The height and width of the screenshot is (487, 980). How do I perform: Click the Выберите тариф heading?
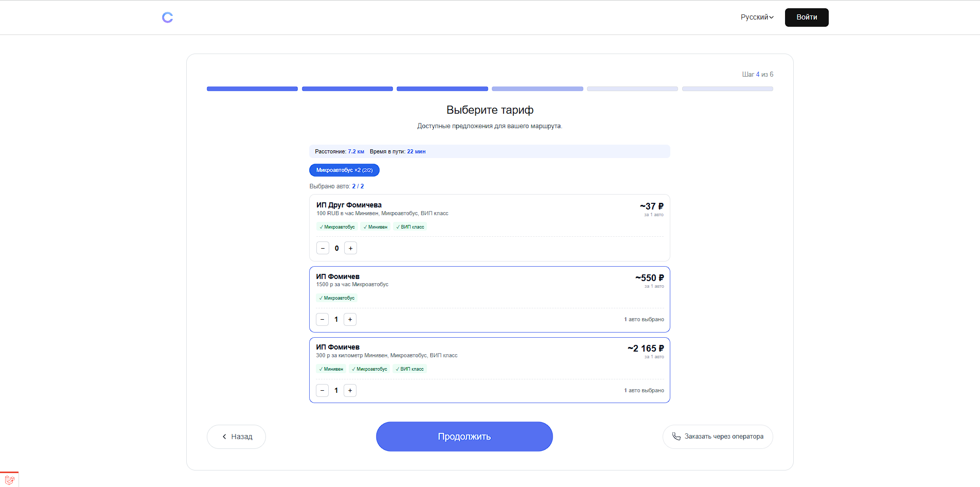490,110
